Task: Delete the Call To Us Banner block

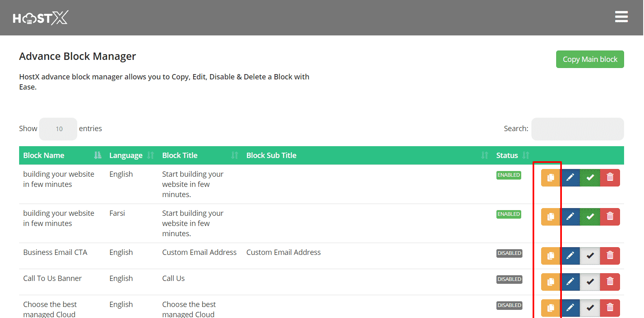Action: [x=610, y=282]
